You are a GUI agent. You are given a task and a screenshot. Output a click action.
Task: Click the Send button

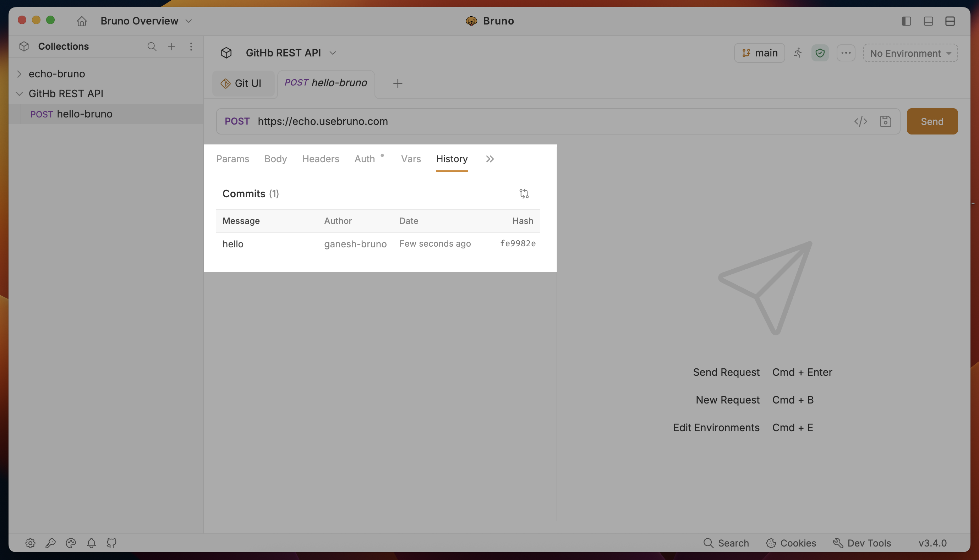tap(932, 121)
